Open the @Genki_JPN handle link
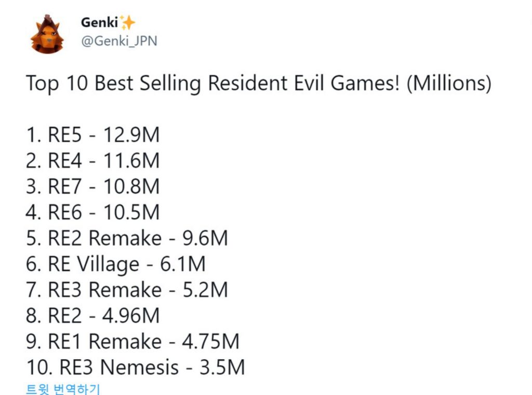The height and width of the screenshot is (395, 532). coord(118,41)
